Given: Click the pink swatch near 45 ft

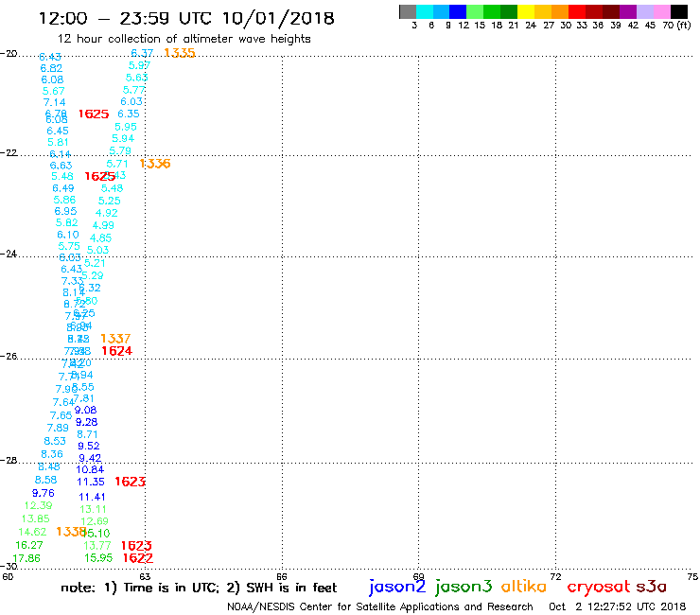Looking at the screenshot, I should pyautogui.click(x=662, y=11).
